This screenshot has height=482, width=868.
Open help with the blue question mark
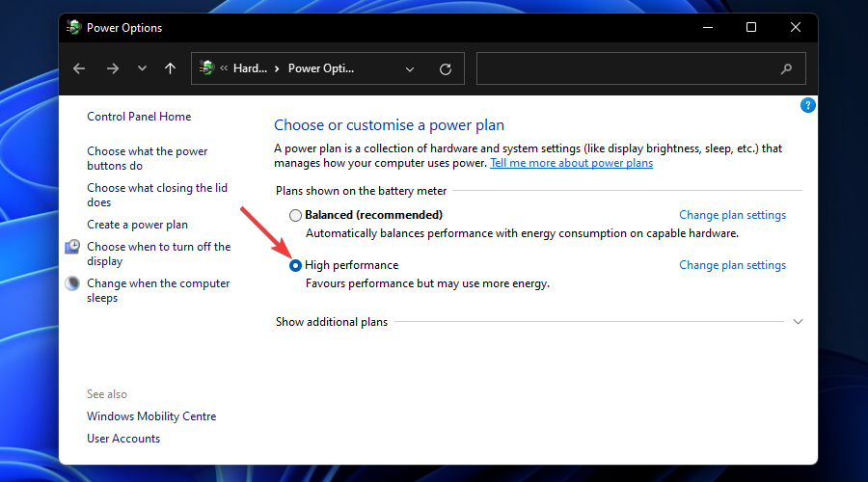pyautogui.click(x=807, y=105)
